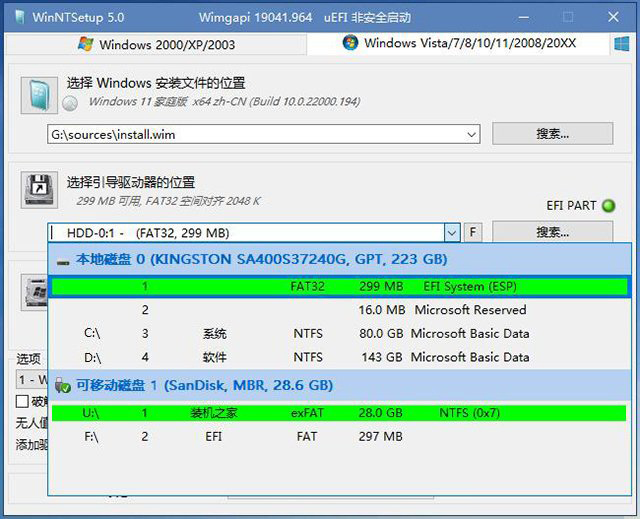Viewport: 640px width, 519px height.
Task: Click the boot drive floppy disk icon
Action: tap(39, 190)
